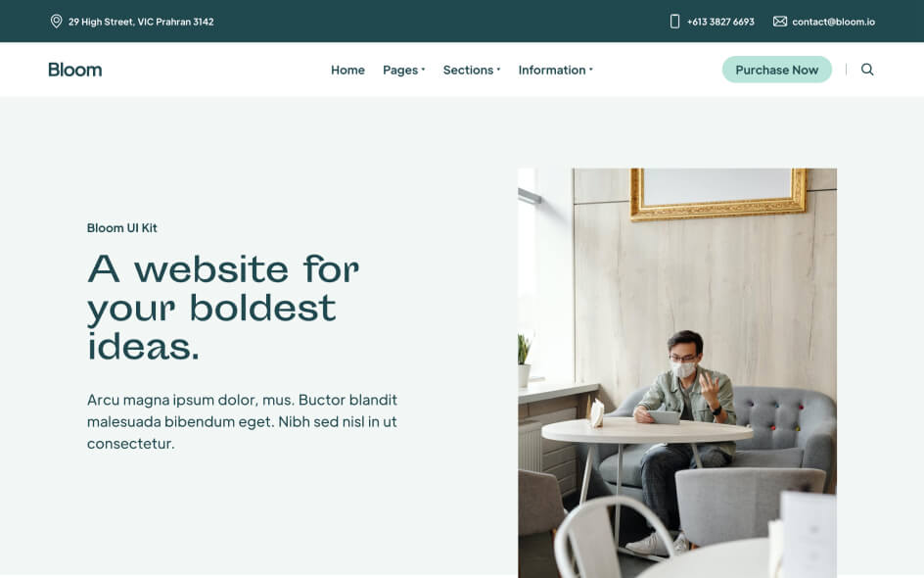This screenshot has width=924, height=578.
Task: Click the Arcu magna ipsum paragraph text
Action: (242, 421)
